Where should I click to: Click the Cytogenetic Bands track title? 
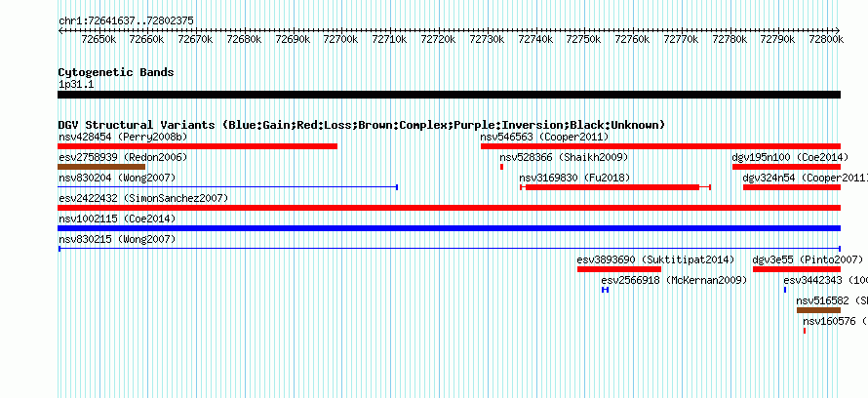(116, 72)
